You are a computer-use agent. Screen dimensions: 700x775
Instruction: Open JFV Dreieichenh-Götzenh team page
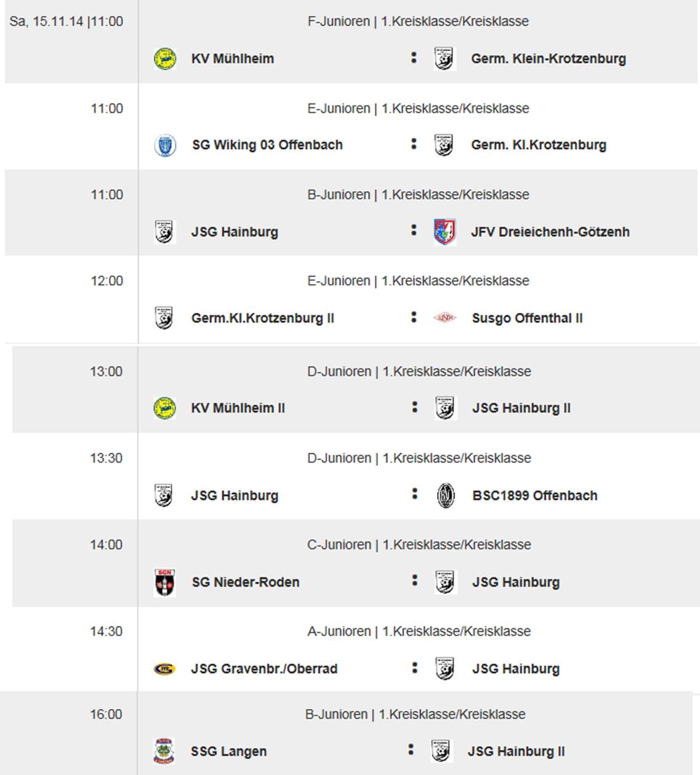click(550, 232)
